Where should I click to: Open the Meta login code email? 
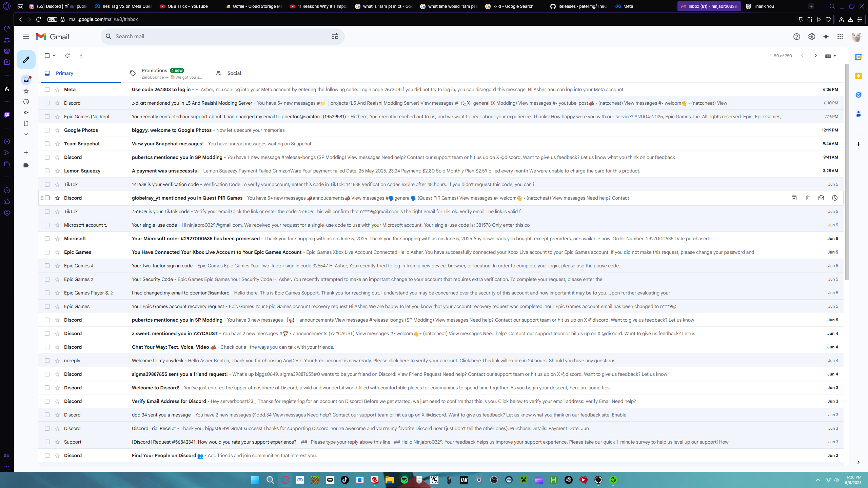tap(441, 89)
